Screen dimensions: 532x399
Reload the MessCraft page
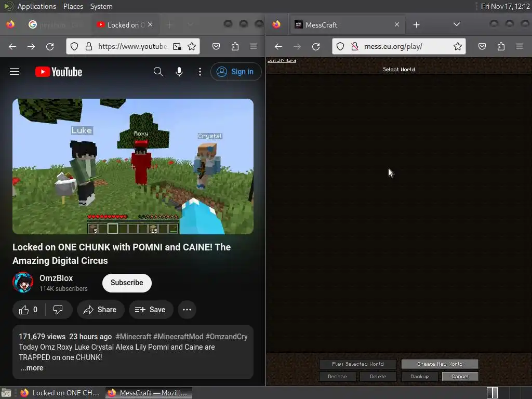point(316,46)
